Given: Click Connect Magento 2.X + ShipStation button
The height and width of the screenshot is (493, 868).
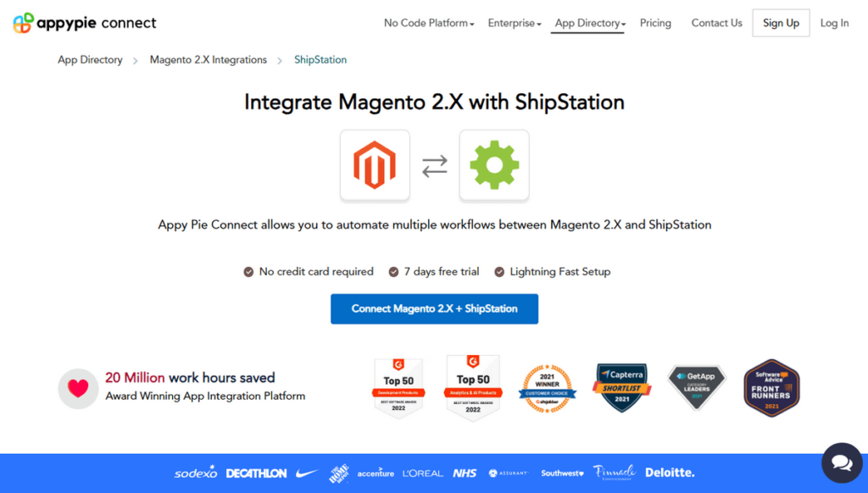Looking at the screenshot, I should click(x=434, y=308).
